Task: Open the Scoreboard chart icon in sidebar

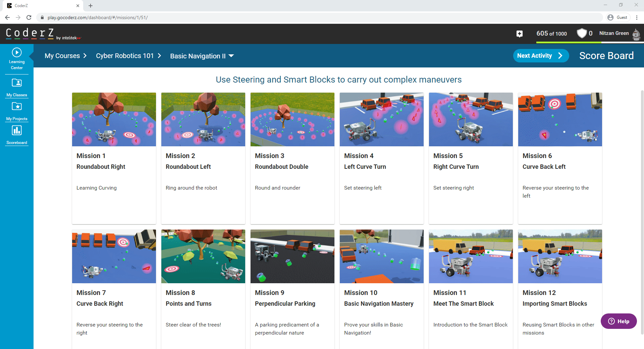Action: click(17, 131)
